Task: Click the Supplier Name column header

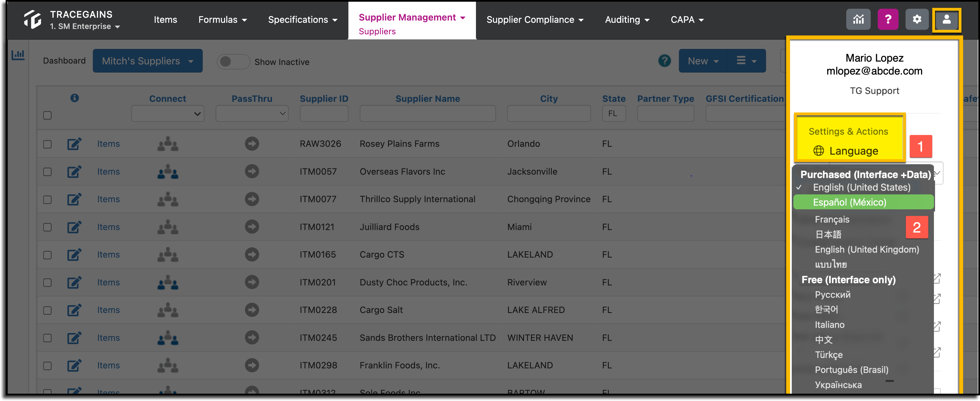Action: pyautogui.click(x=428, y=99)
